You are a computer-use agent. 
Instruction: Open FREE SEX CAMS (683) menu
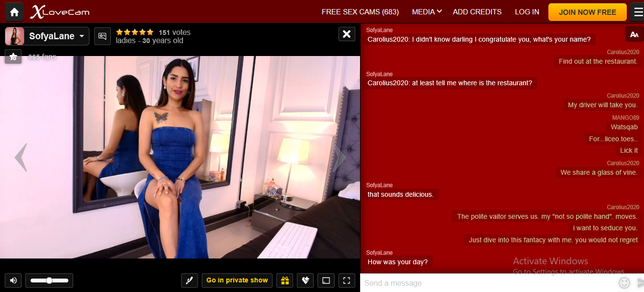coord(360,12)
